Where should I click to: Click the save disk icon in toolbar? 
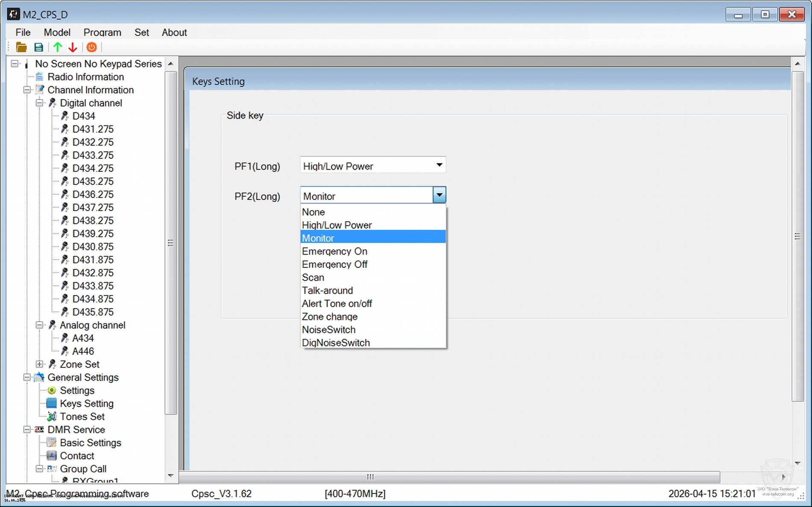(x=38, y=47)
